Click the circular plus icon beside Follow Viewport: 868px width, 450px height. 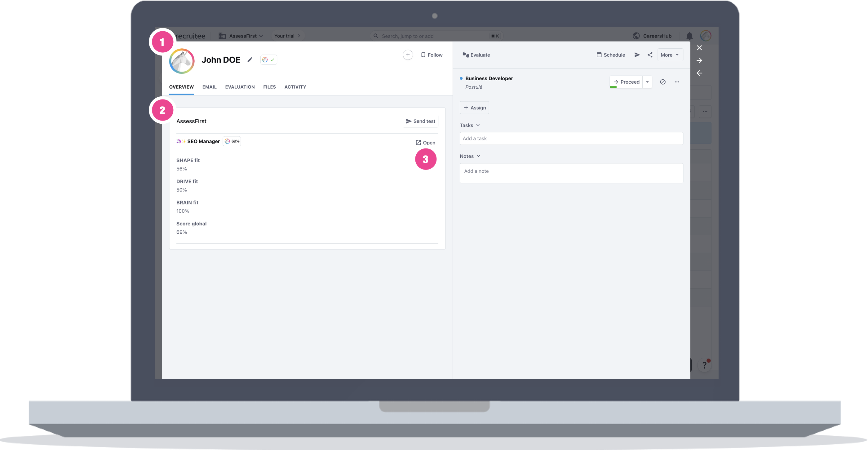pyautogui.click(x=408, y=55)
